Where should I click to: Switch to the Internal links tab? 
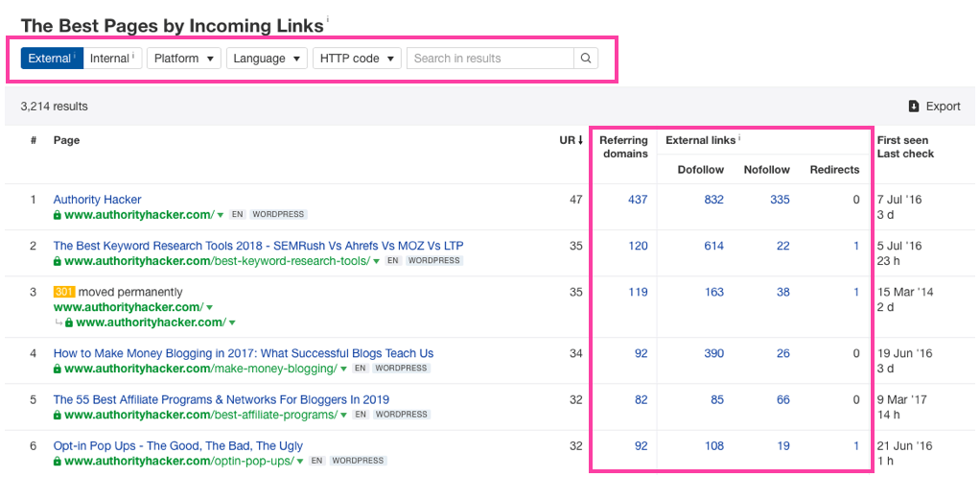[x=112, y=59]
